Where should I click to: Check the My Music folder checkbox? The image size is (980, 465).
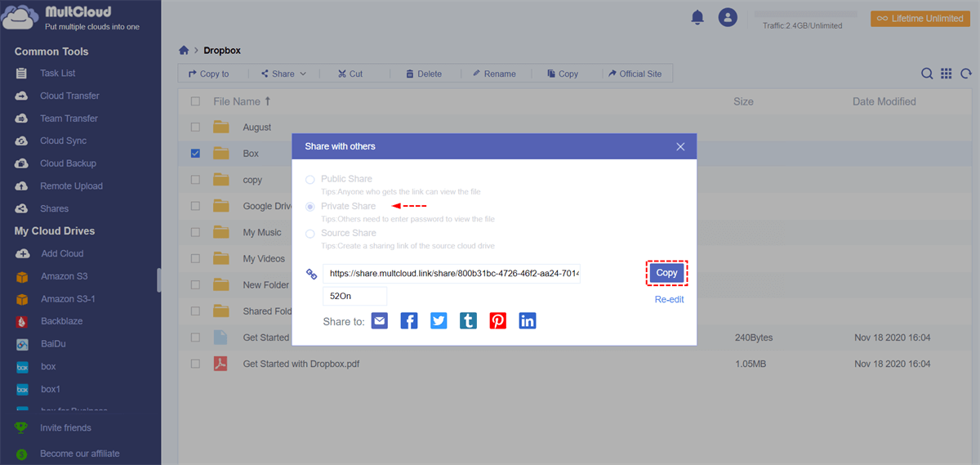pos(195,232)
